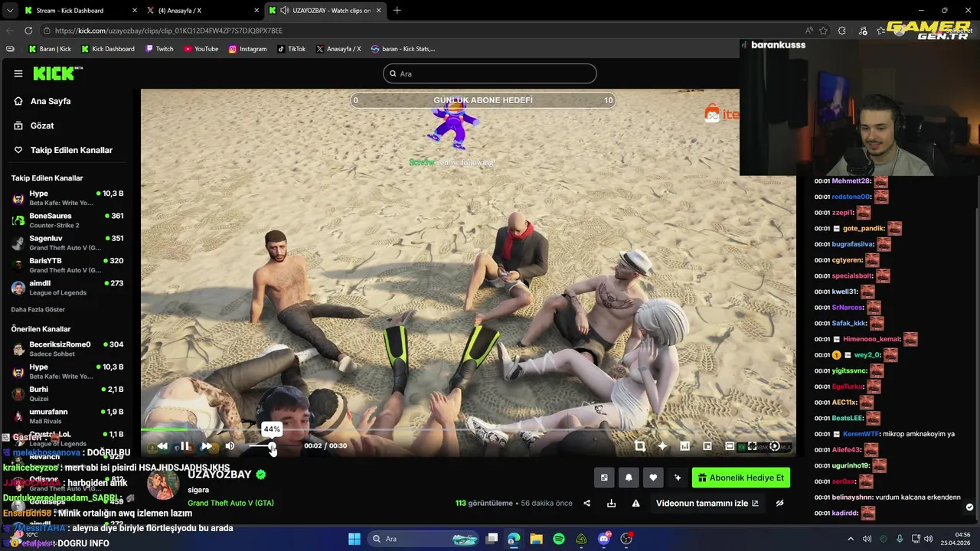The width and height of the screenshot is (980, 551).
Task: Go to the KICK logo home
Action: pyautogui.click(x=57, y=73)
